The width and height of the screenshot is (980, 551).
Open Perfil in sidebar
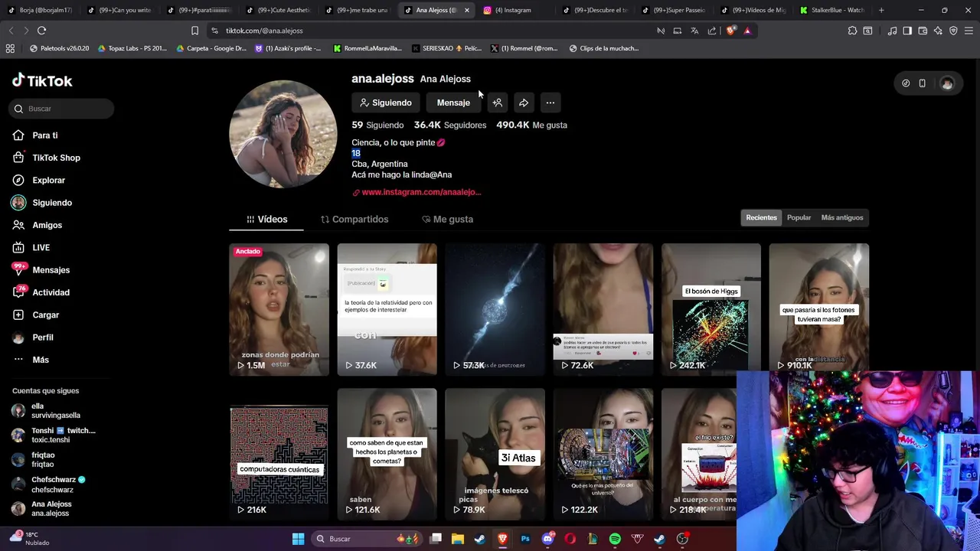coord(33,337)
